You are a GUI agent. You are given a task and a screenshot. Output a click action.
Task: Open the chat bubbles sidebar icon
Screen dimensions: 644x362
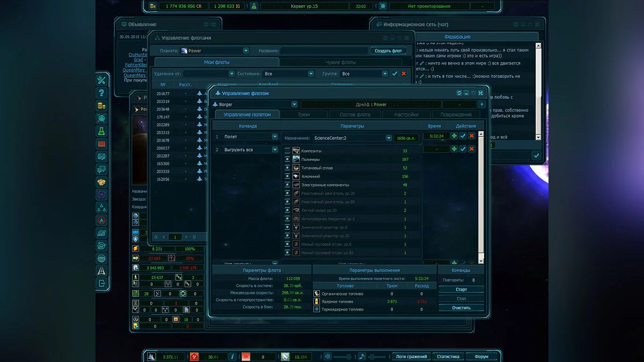coord(101,169)
